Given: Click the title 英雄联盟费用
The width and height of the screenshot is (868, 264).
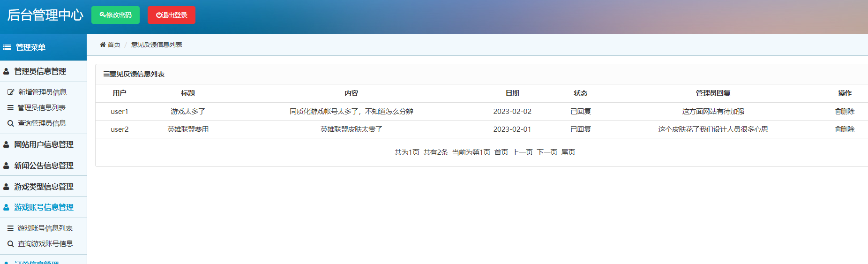Looking at the screenshot, I should point(188,129).
